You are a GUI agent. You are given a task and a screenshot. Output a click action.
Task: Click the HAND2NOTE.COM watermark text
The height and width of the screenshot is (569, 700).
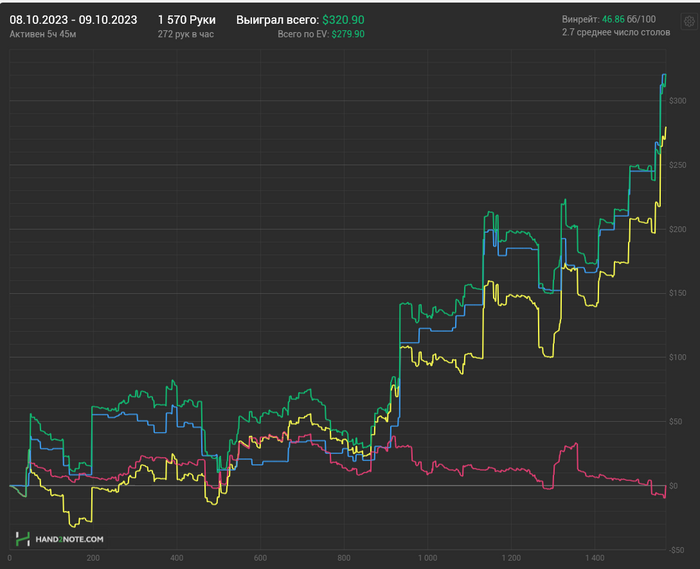[x=69, y=539]
